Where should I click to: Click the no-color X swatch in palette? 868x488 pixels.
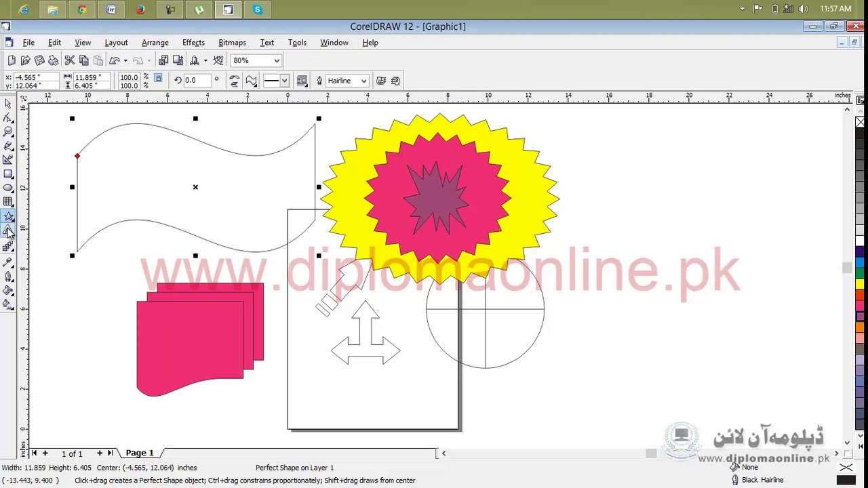coord(860,122)
